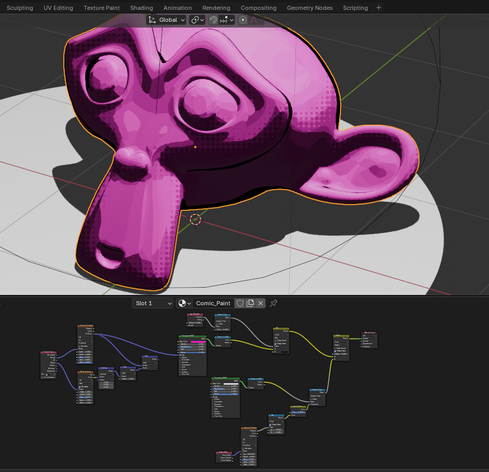The width and height of the screenshot is (489, 472).
Task: Toggle proportional editing circle button
Action: click(243, 20)
